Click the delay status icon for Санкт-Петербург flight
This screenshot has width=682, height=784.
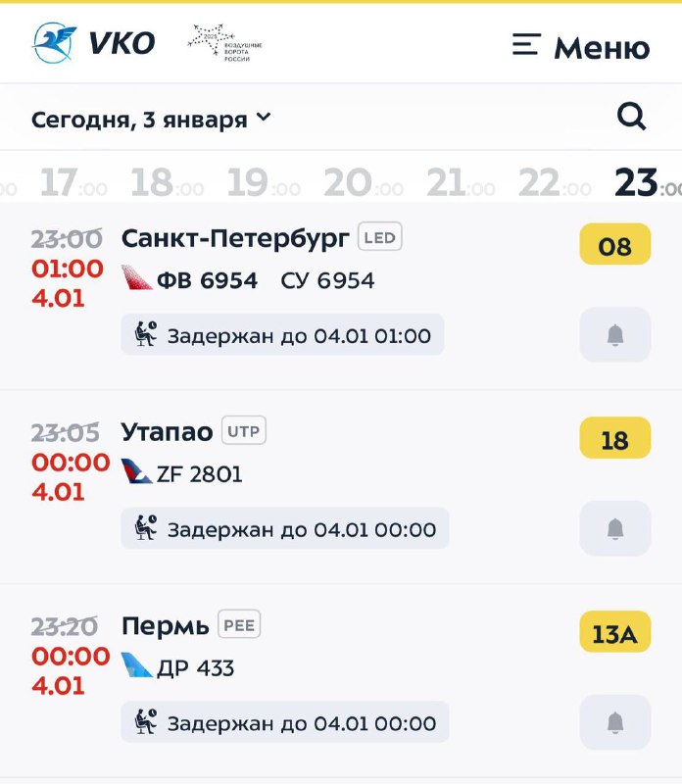tap(145, 336)
